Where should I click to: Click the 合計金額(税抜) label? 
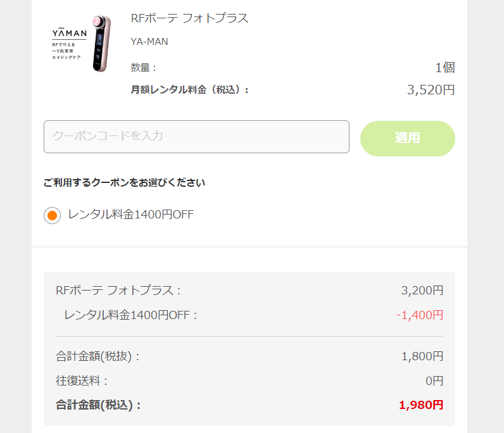tap(98, 356)
